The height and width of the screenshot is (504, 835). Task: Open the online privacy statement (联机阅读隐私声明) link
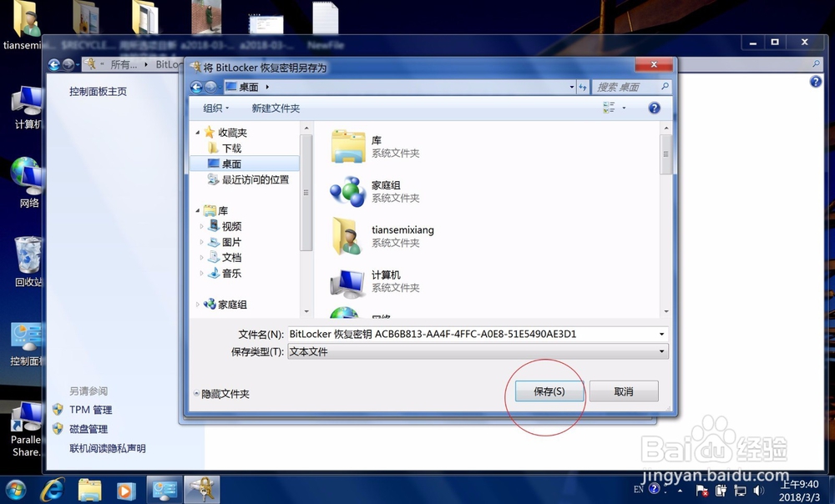pos(108,448)
